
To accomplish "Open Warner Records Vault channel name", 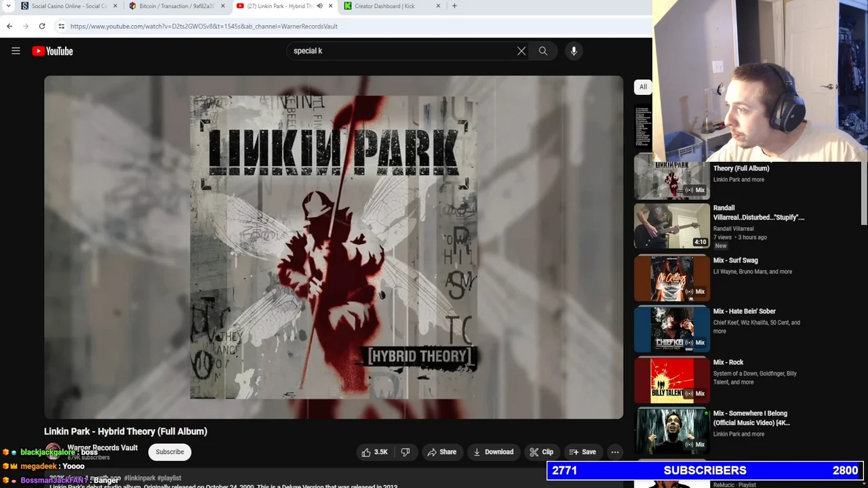I will pos(102,448).
